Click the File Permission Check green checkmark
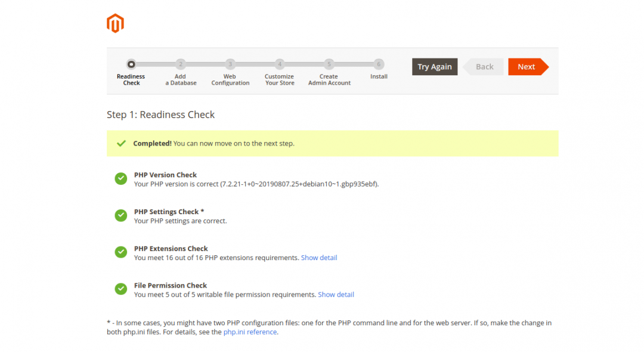 pyautogui.click(x=121, y=289)
